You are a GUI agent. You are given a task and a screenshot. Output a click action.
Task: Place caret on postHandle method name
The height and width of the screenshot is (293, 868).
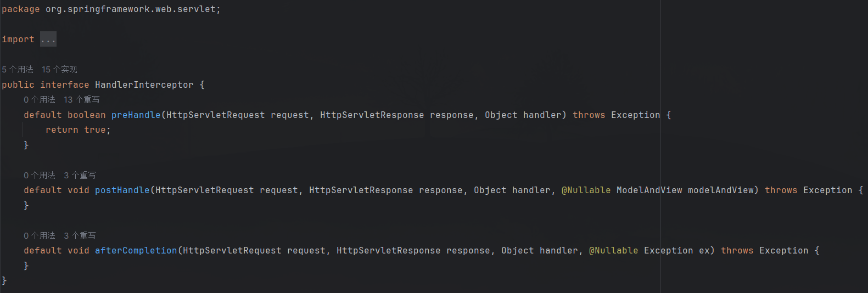click(x=122, y=190)
